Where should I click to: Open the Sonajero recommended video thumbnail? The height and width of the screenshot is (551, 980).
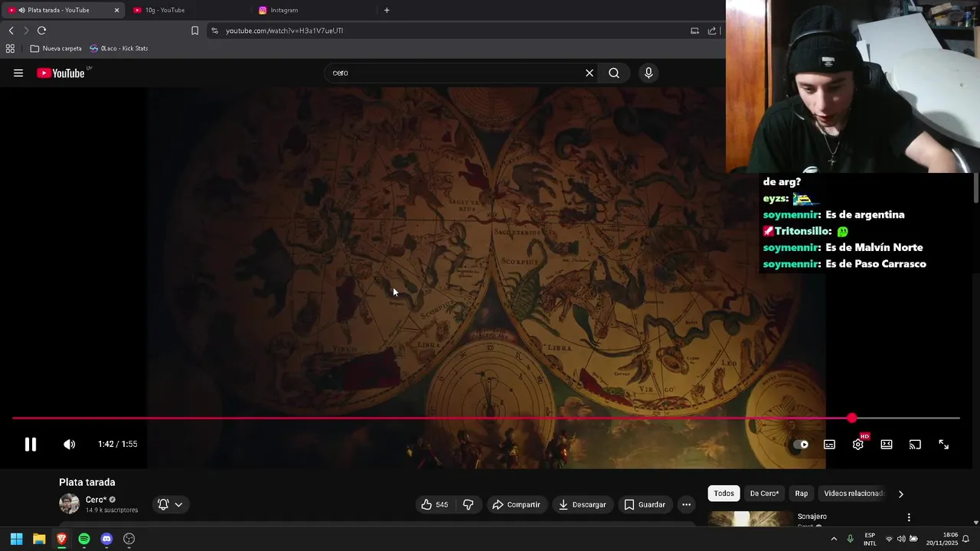750,519
